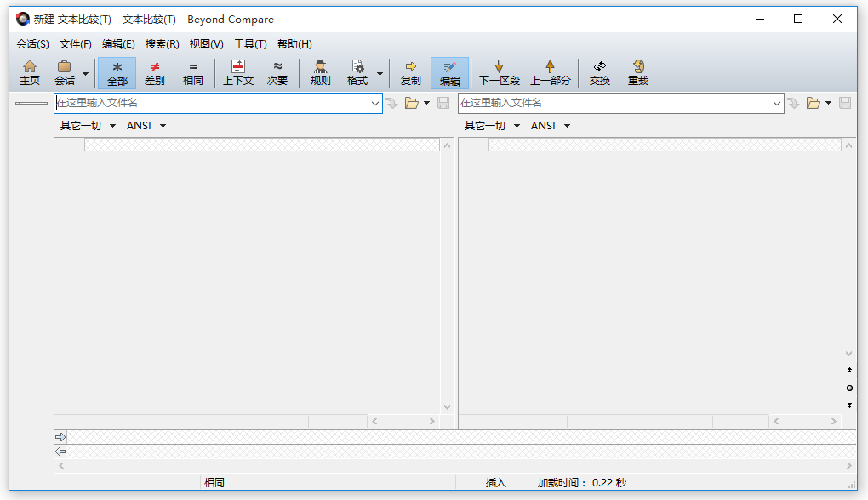This screenshot has height=500, width=868.
Task: Open the 会话(S) menu
Action: pyautogui.click(x=32, y=43)
